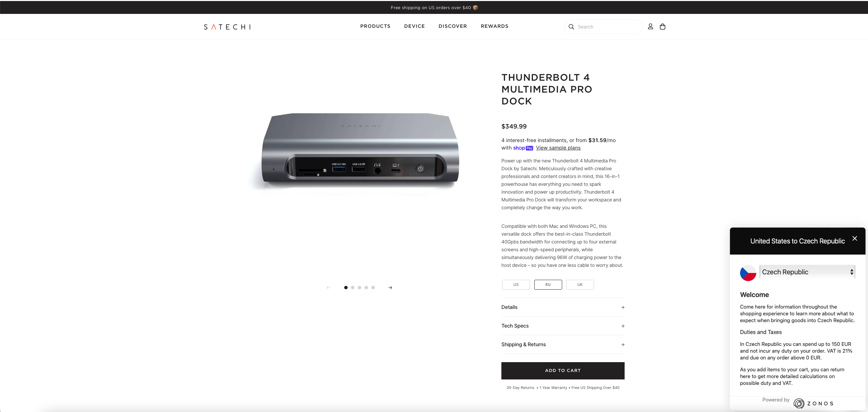The width and height of the screenshot is (868, 412).
Task: Open the View sample plans link
Action: (558, 148)
